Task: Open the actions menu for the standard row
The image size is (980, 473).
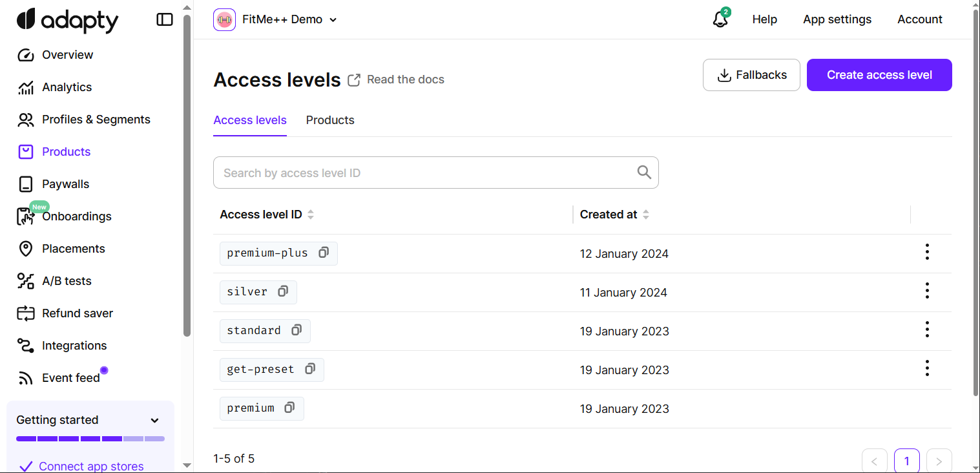Action: tap(927, 330)
